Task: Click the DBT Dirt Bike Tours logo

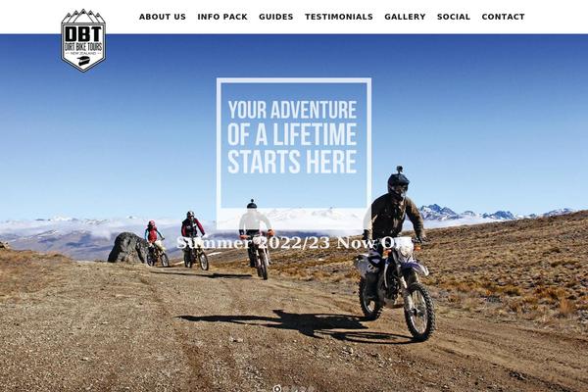Action: click(x=83, y=40)
